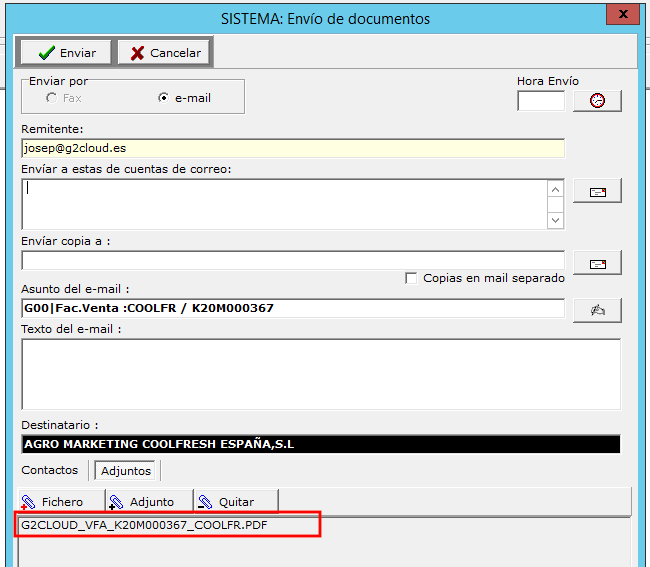Switch to the Contactos tab

click(x=50, y=470)
